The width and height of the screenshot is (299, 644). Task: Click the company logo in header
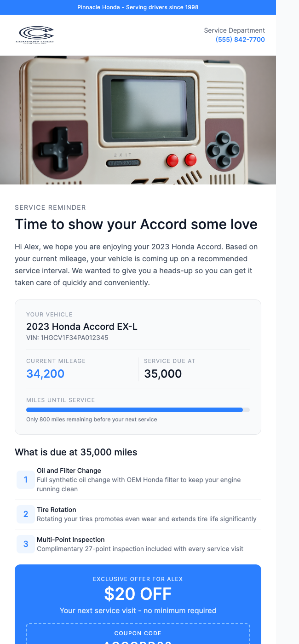pyautogui.click(x=36, y=35)
